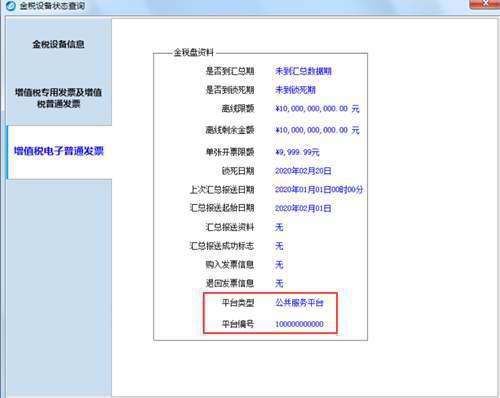
Task: Click the window title icon of 金税设备状态查询
Action: tap(11, 6)
